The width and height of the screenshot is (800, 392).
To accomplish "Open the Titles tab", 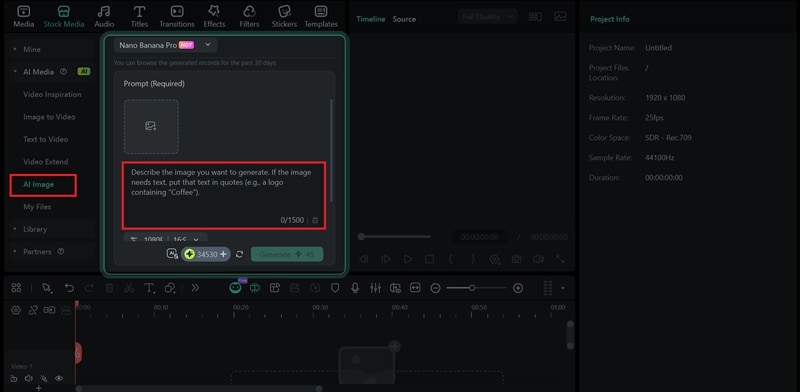I will tap(139, 17).
